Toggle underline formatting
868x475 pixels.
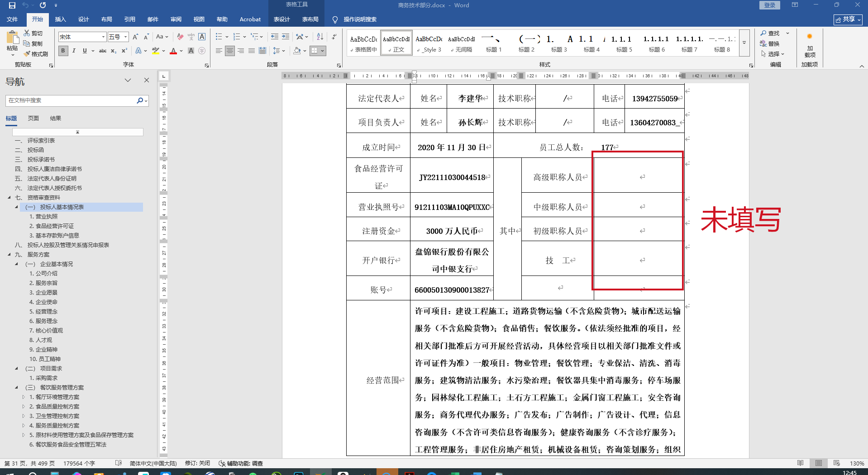[85, 51]
